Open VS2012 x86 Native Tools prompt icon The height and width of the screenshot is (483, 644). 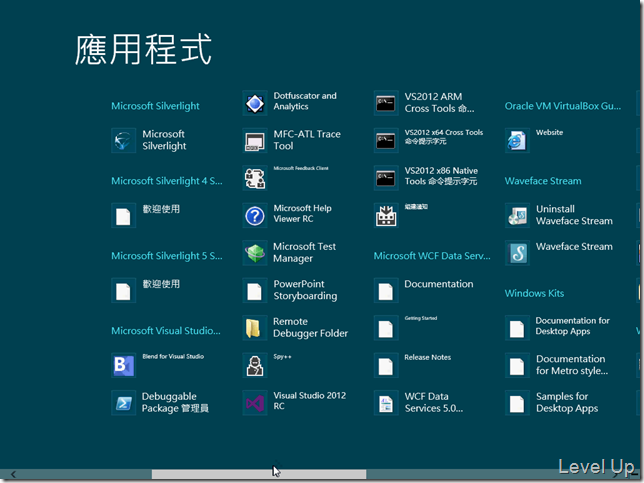386,178
